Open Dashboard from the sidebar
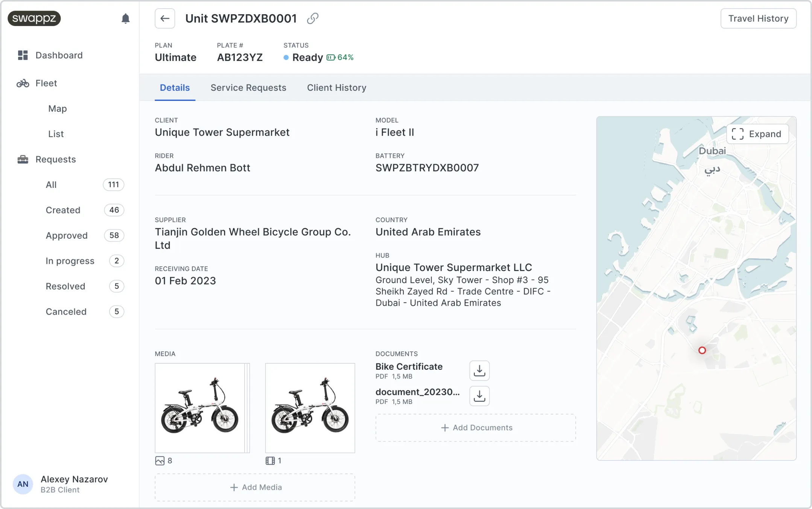 59,55
